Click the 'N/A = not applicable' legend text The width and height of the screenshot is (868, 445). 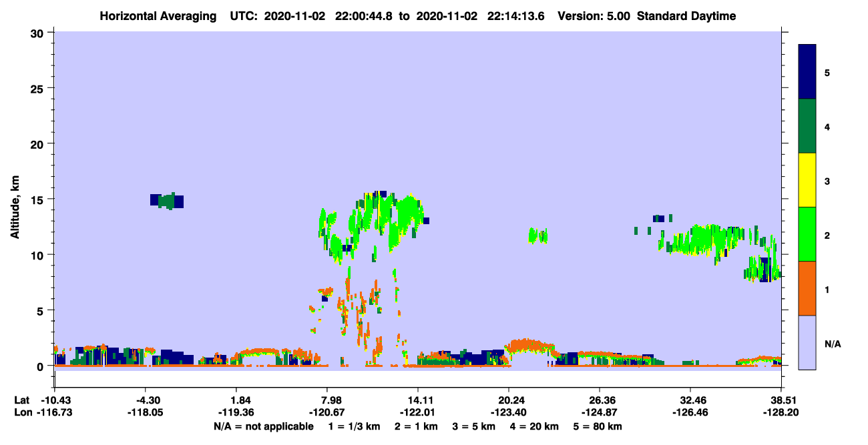pos(264,426)
